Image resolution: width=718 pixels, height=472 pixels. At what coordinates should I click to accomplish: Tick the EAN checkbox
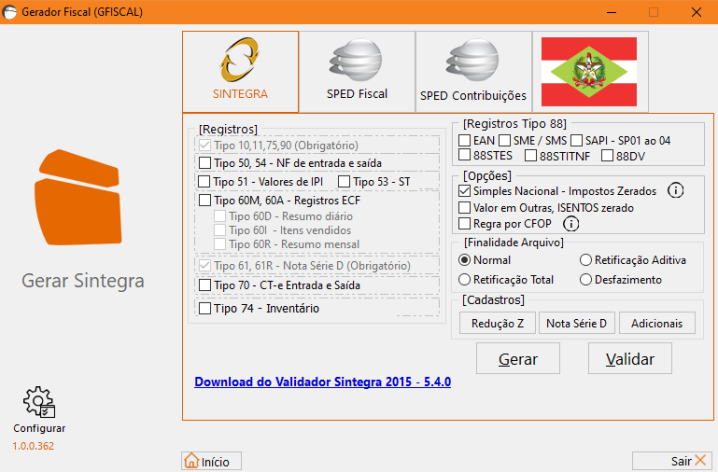coord(464,140)
